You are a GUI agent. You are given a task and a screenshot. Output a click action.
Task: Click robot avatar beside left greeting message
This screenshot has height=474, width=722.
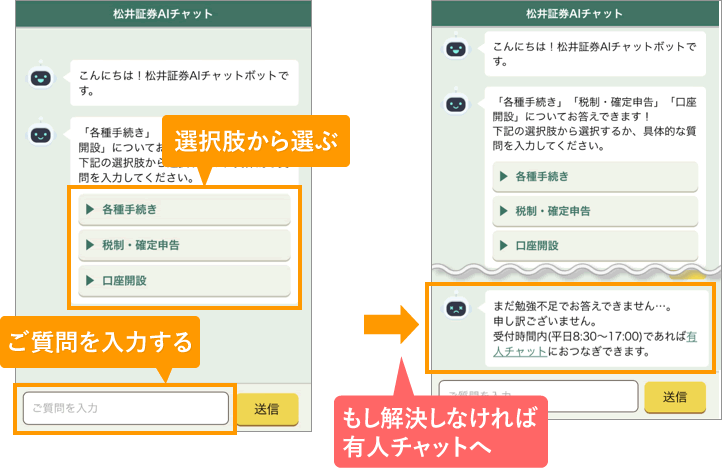(x=41, y=77)
